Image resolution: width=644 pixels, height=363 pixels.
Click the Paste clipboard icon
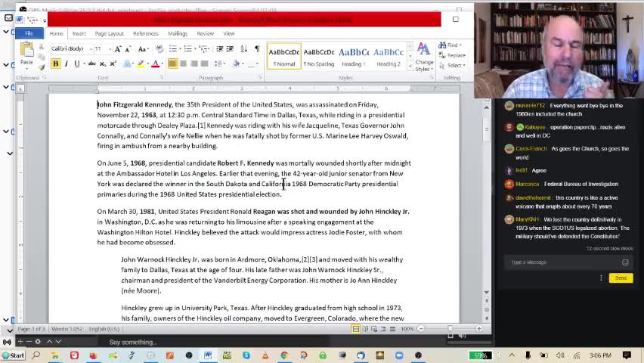[x=26, y=50]
